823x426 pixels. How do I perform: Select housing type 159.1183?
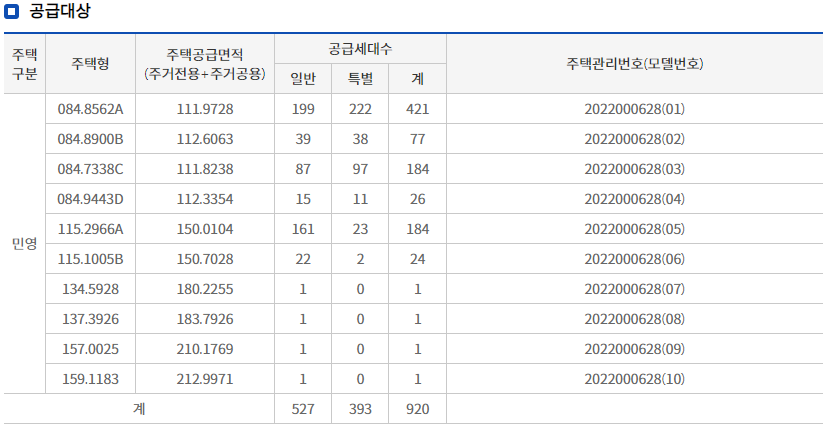point(90,379)
